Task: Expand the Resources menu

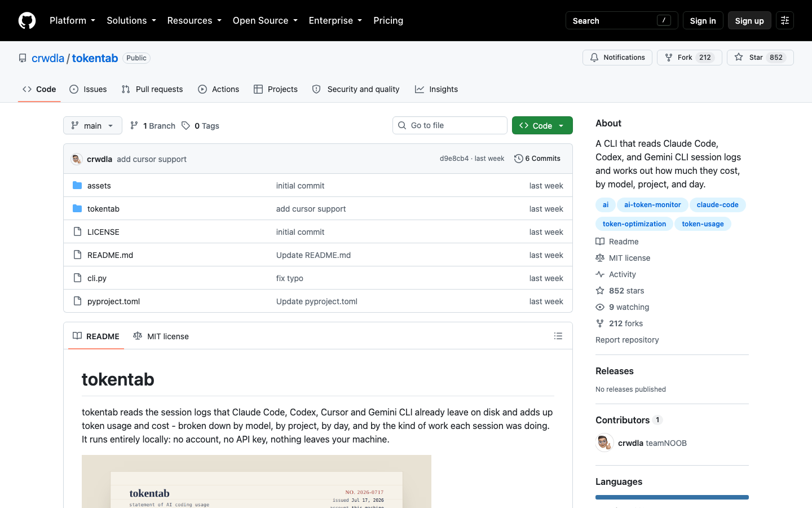Action: click(195, 20)
